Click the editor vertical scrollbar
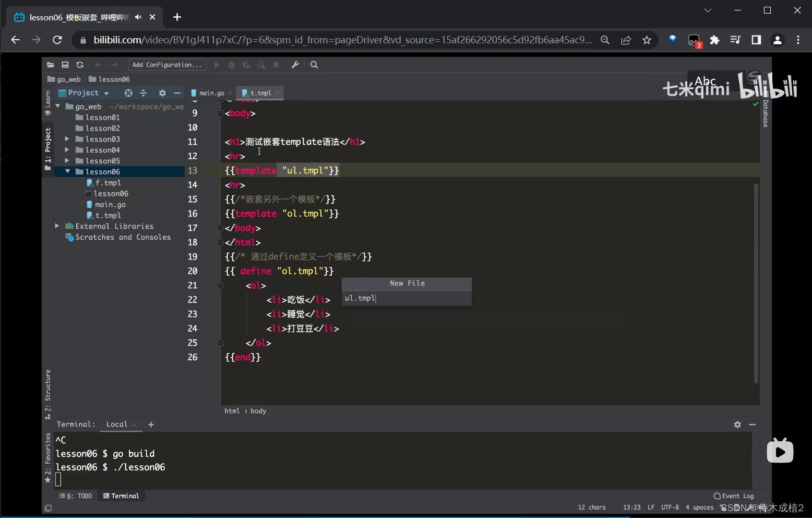The image size is (812, 518). 756,284
